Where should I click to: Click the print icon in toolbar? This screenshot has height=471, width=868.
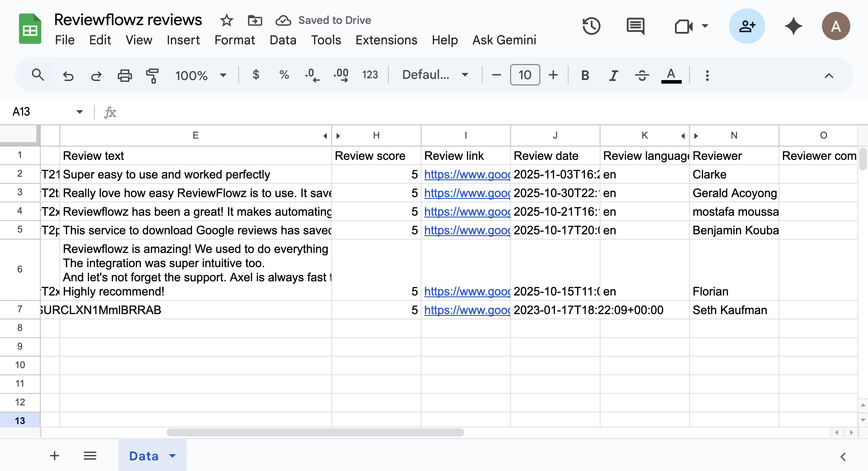(124, 75)
